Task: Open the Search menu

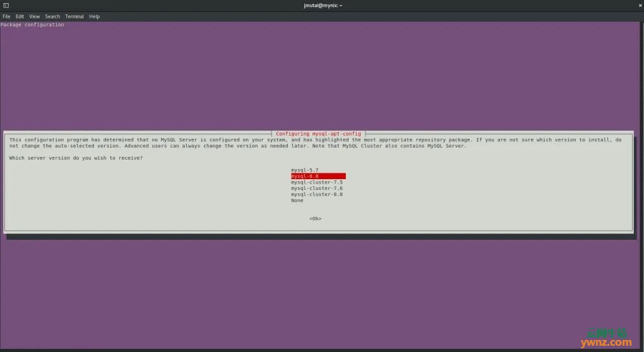Action: 52,16
